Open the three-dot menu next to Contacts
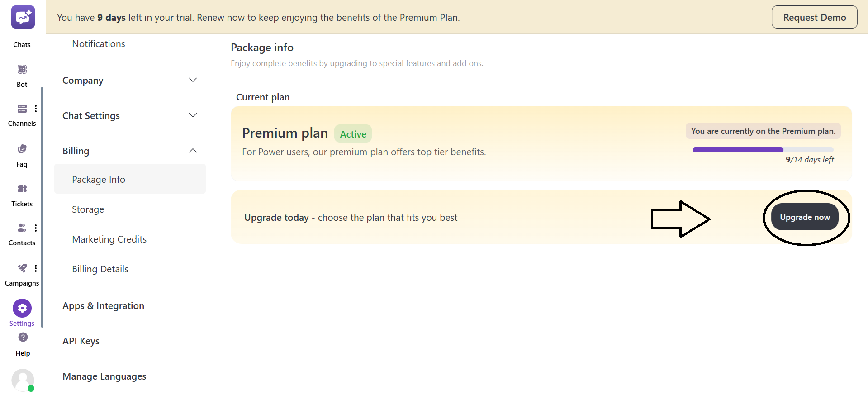This screenshot has width=868, height=395. 36,228
